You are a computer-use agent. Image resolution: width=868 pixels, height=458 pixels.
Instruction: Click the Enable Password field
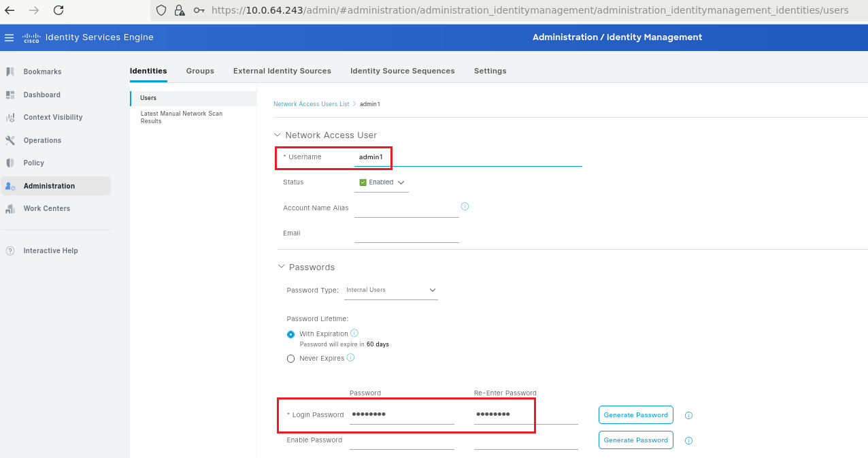[x=402, y=440]
